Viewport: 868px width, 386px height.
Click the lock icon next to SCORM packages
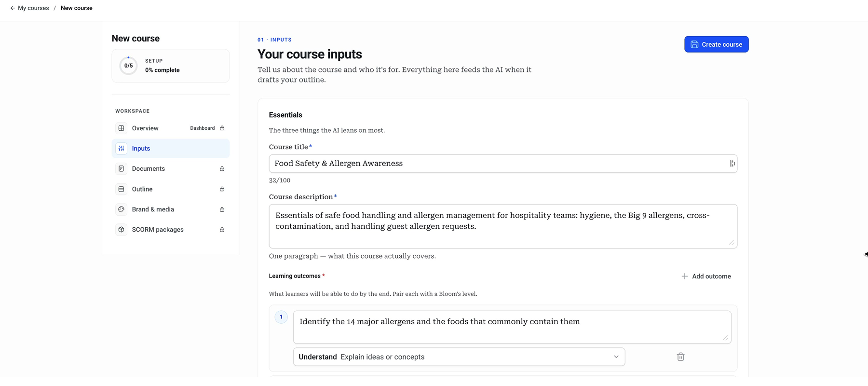click(x=222, y=230)
